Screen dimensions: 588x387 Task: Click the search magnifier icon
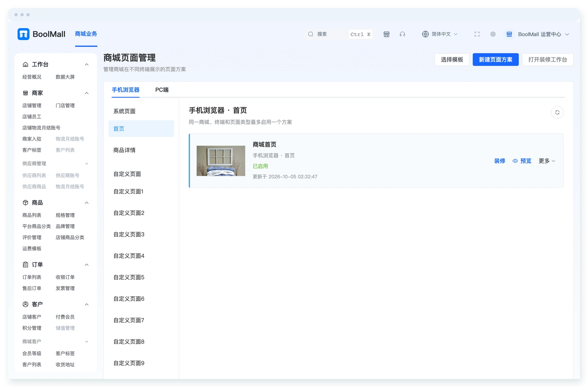[x=311, y=34]
